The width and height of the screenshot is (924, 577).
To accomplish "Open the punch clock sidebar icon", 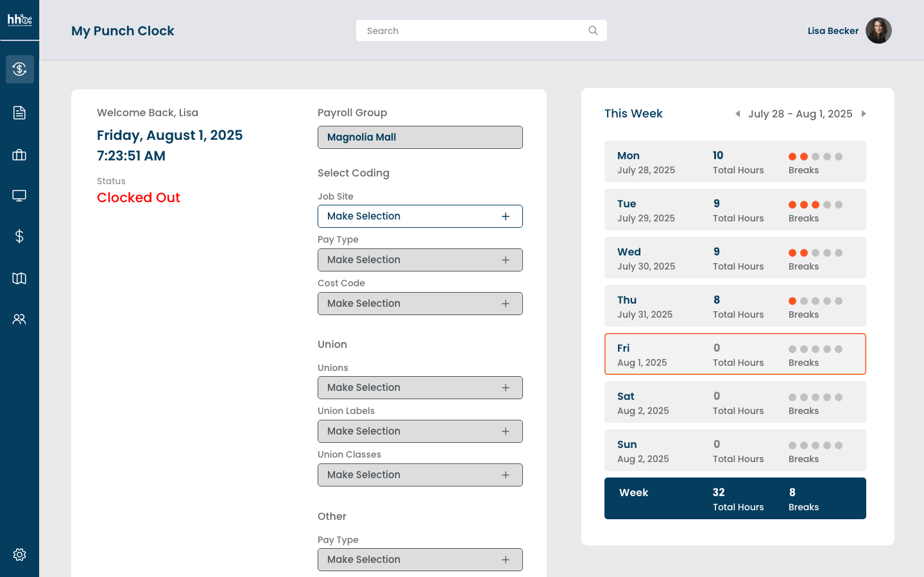I will [19, 69].
